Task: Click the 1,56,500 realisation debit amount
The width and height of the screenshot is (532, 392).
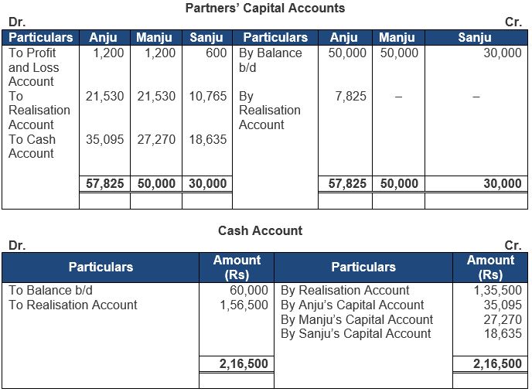Action: pos(243,305)
